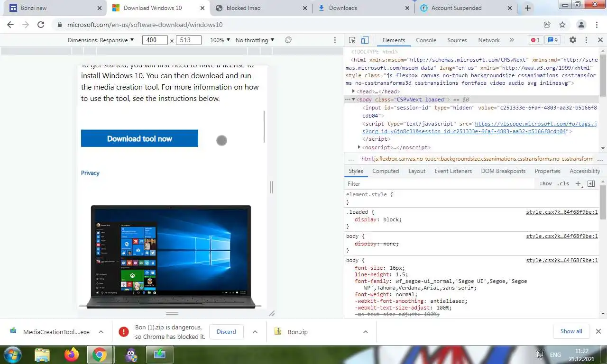
Task: Edit the viewport height field 513
Action: tap(189, 40)
